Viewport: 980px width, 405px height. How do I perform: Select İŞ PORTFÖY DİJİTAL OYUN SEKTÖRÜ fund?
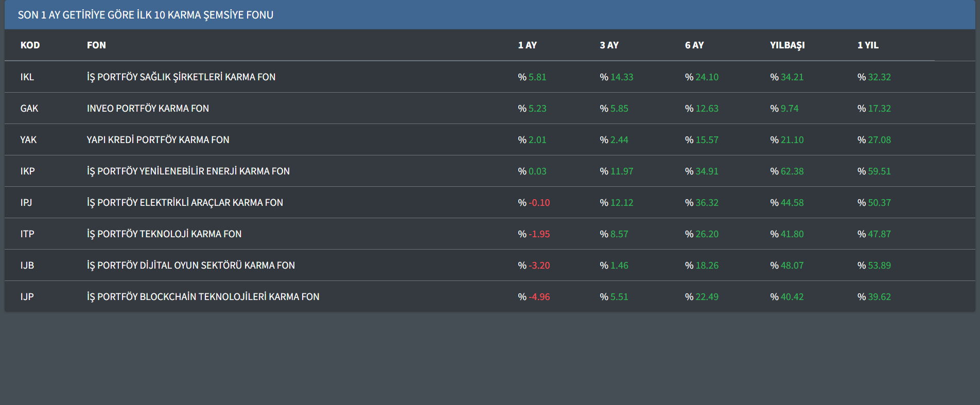(x=191, y=266)
